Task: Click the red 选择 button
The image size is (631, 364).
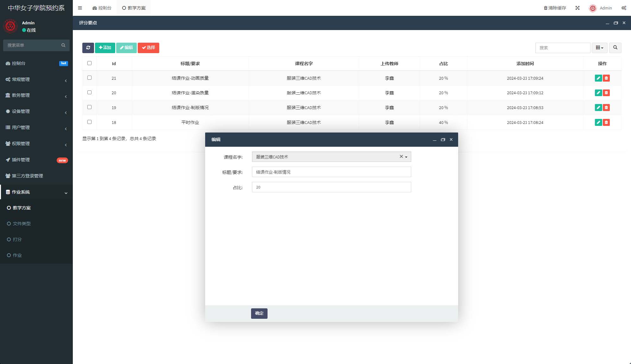Action: pyautogui.click(x=148, y=48)
